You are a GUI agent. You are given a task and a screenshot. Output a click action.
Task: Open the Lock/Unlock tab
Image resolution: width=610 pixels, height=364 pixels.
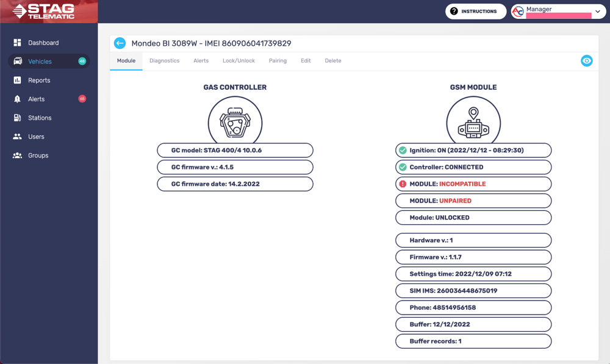(x=239, y=61)
